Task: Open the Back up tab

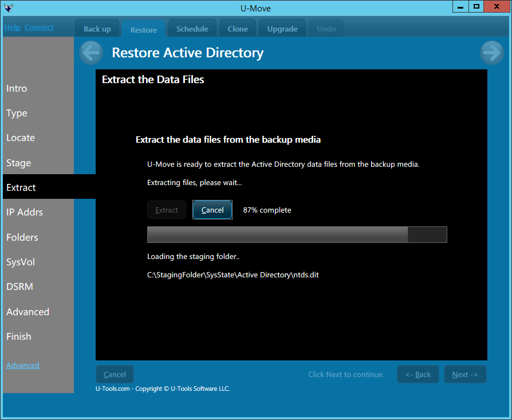Action: pyautogui.click(x=97, y=29)
